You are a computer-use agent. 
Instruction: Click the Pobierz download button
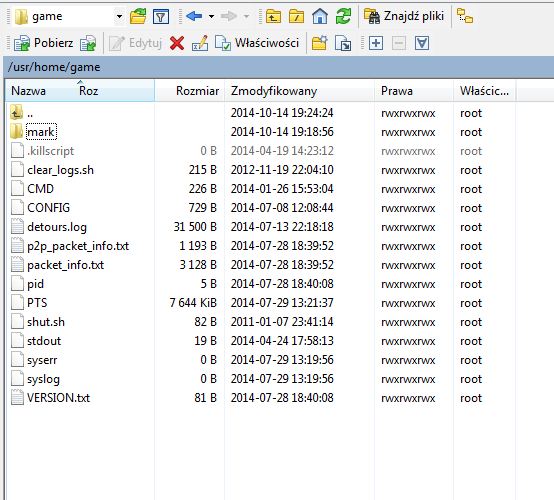tap(44, 43)
